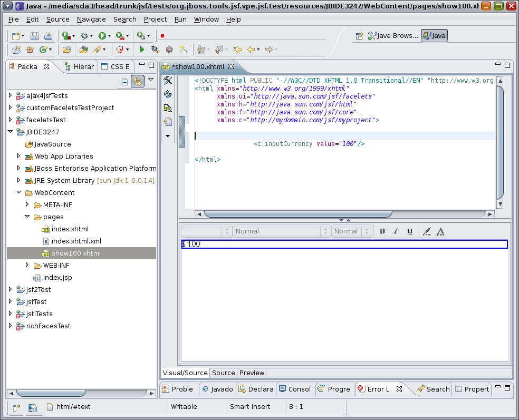Click the Save icon in toolbar
Screen dimensions: 519x420
[x=34, y=36]
